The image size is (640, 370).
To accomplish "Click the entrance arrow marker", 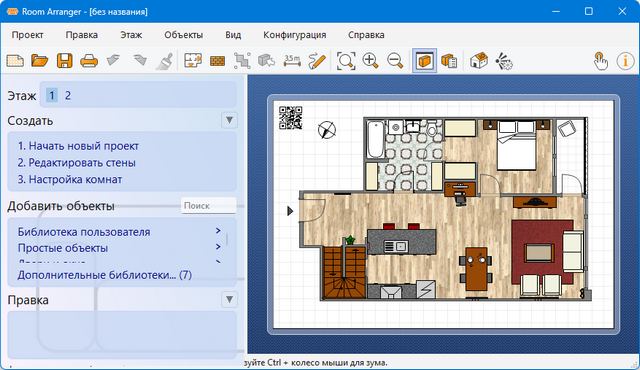I will click(x=290, y=211).
